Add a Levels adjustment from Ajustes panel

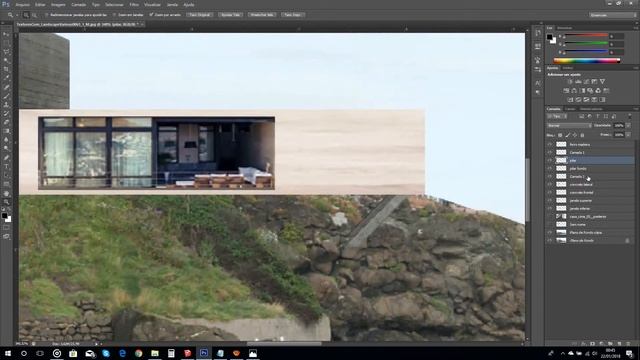(578, 82)
